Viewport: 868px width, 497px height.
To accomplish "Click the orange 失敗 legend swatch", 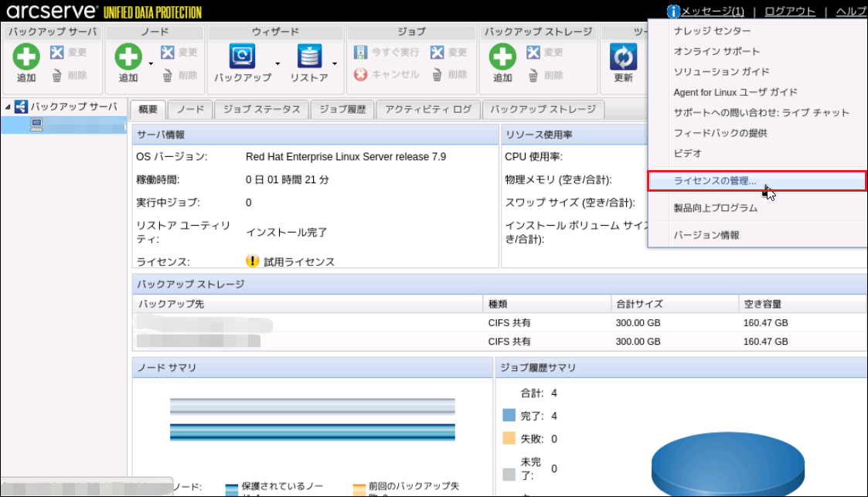I will coord(509,438).
